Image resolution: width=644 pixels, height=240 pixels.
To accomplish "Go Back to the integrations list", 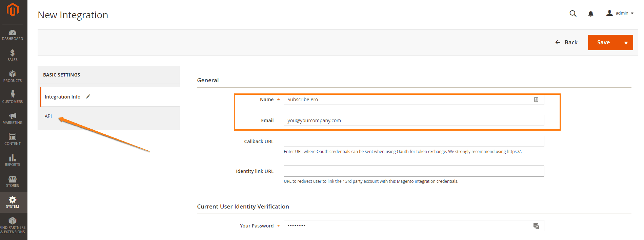I will tap(566, 43).
